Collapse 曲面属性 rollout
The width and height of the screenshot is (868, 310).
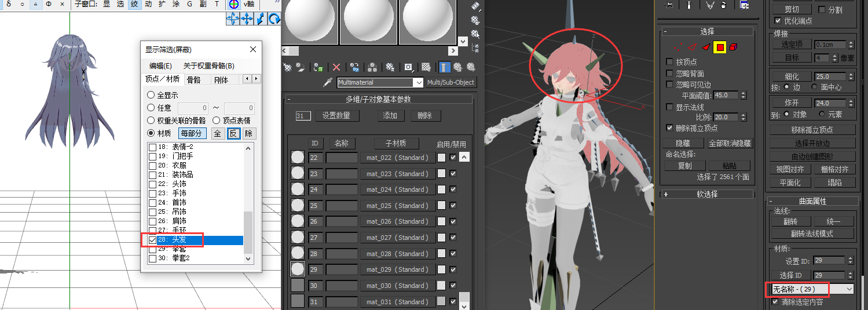[771, 202]
